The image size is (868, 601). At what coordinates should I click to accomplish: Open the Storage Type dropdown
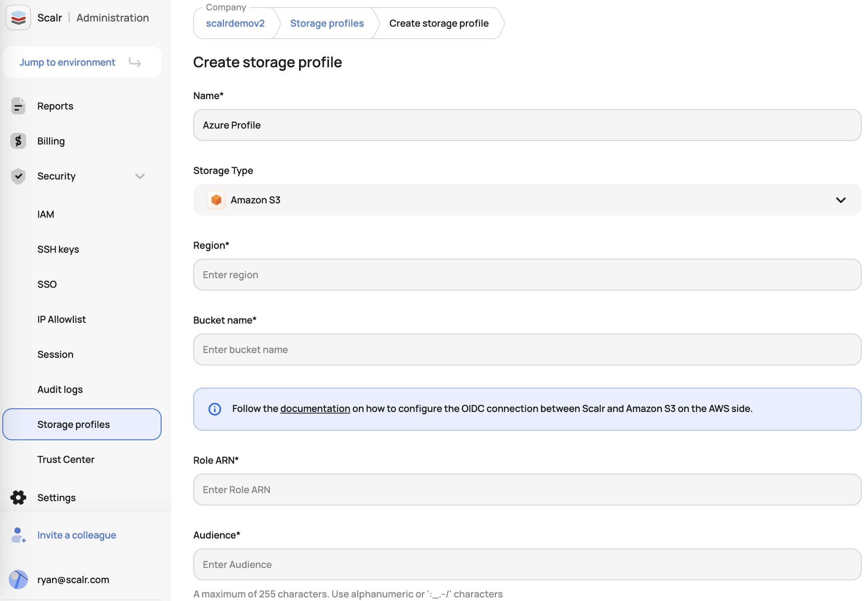click(x=527, y=200)
